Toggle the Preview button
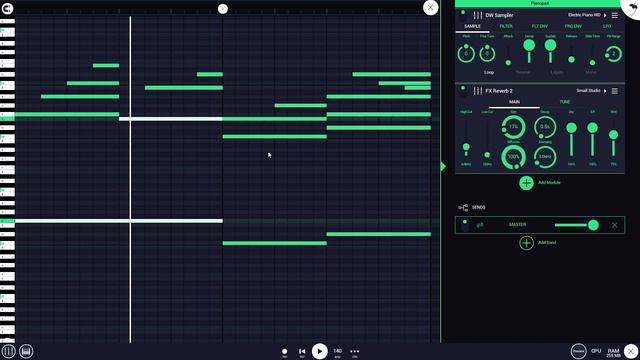Screen dimensions: 640x360 coord(578,351)
